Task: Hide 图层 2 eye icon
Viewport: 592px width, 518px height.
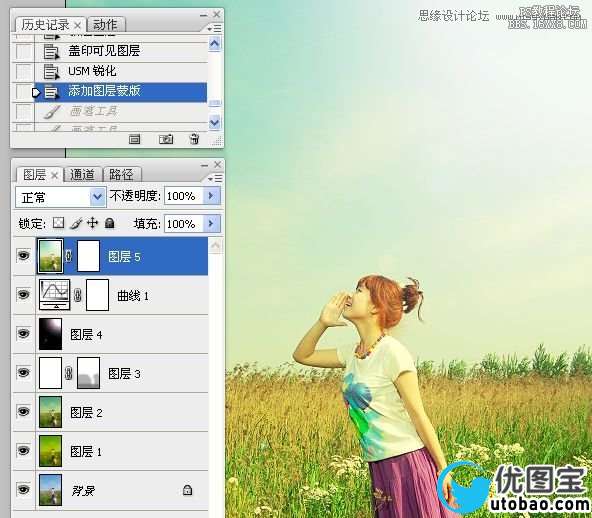Action: point(23,411)
